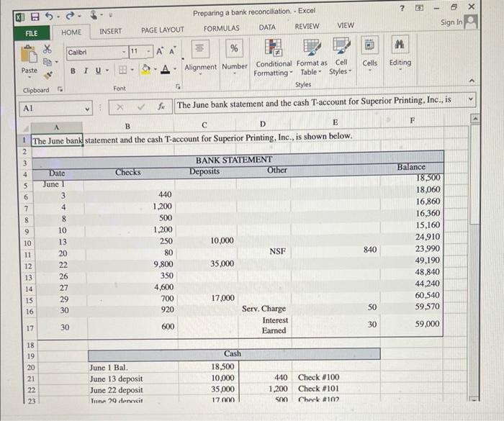The height and width of the screenshot is (421, 504).
Task: Redo the last action
Action: (70, 15)
